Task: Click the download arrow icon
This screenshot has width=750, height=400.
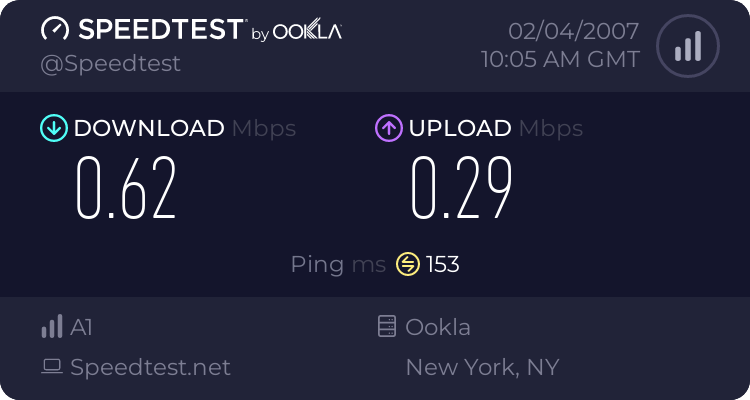Action: [x=53, y=128]
